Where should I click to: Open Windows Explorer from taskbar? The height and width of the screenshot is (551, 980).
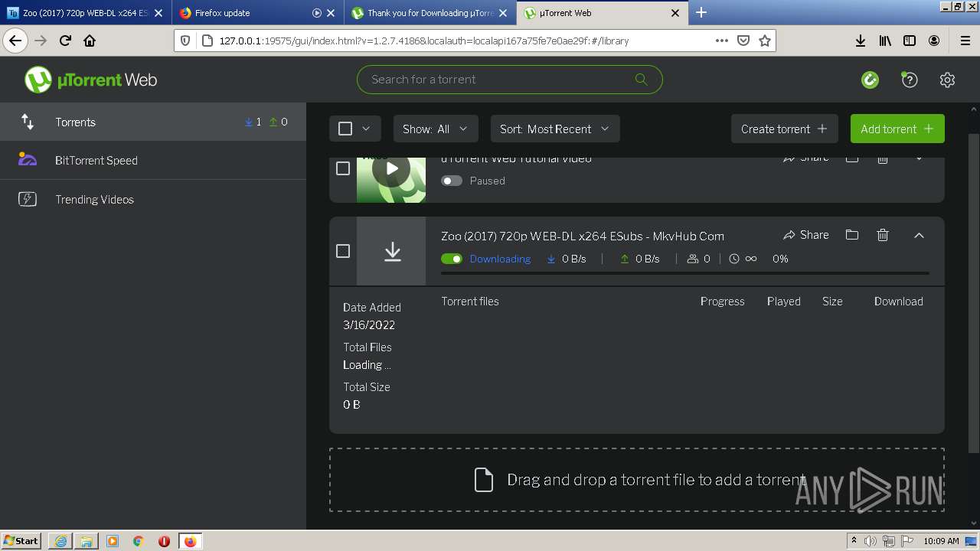[87, 541]
